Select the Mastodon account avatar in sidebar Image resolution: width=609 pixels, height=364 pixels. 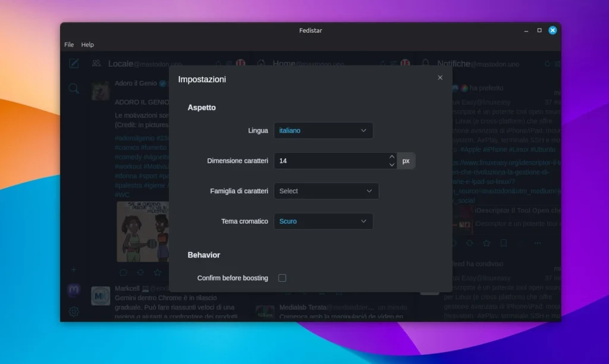74,290
